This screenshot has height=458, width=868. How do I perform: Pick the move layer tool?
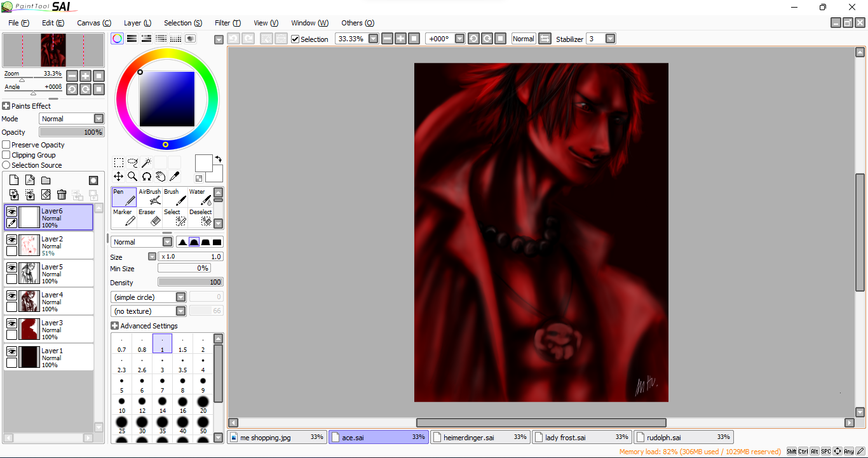[119, 177]
